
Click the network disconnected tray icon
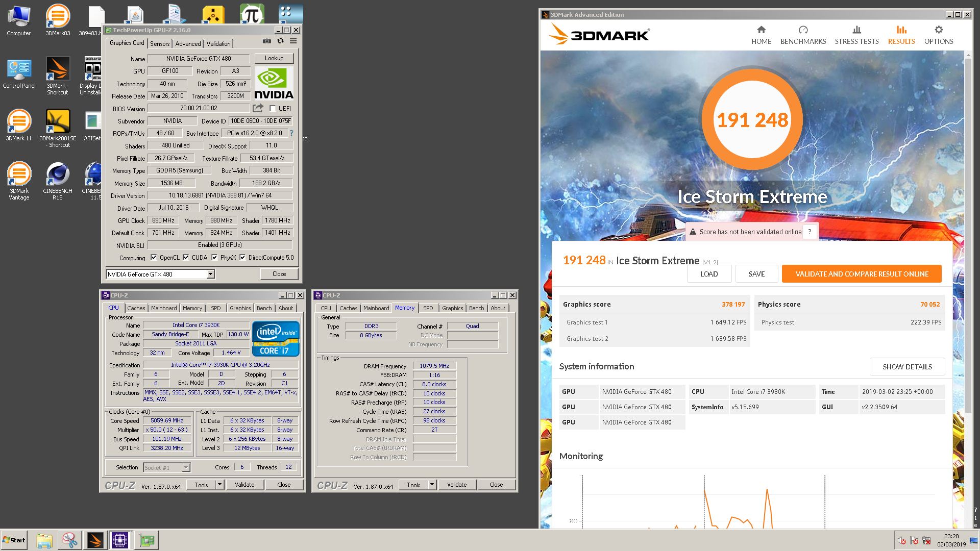pos(926,541)
